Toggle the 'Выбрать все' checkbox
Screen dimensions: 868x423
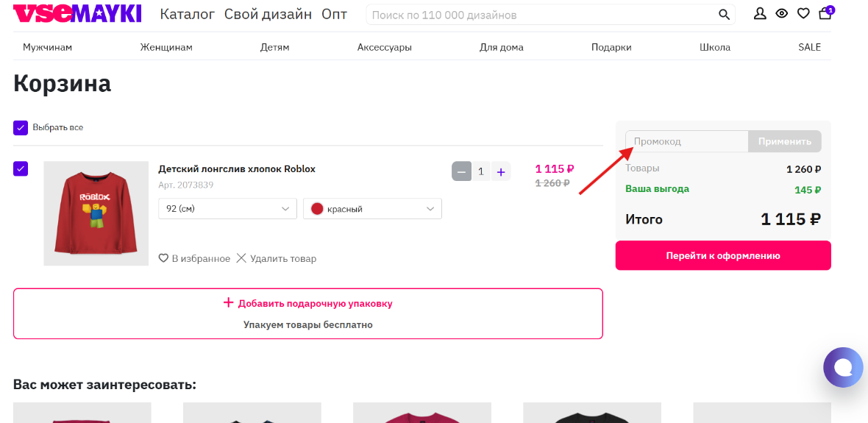(x=21, y=128)
